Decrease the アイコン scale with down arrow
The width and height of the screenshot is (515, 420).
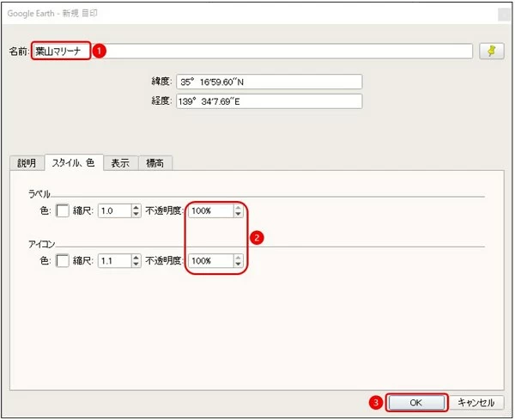tap(136, 265)
